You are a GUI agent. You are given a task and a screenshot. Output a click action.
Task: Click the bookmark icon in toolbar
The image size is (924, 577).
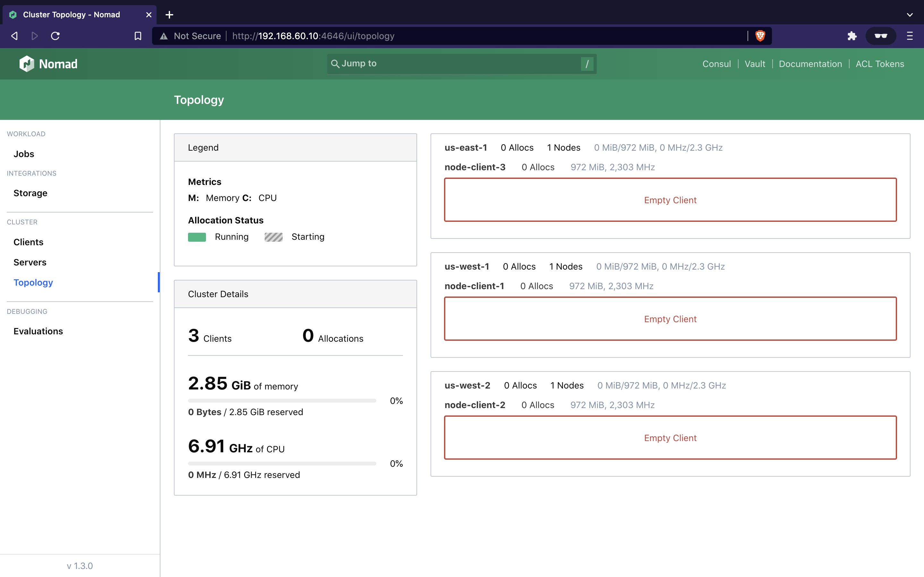[138, 36]
